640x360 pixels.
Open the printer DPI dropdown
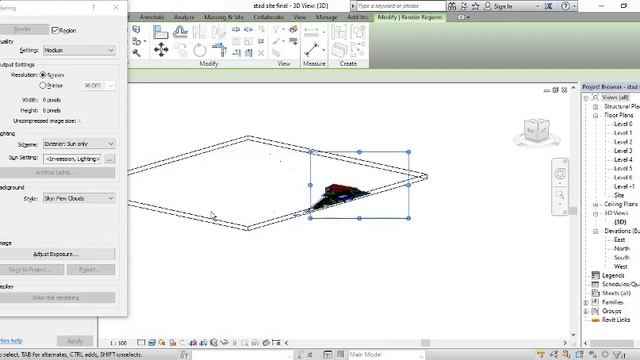(x=98, y=86)
